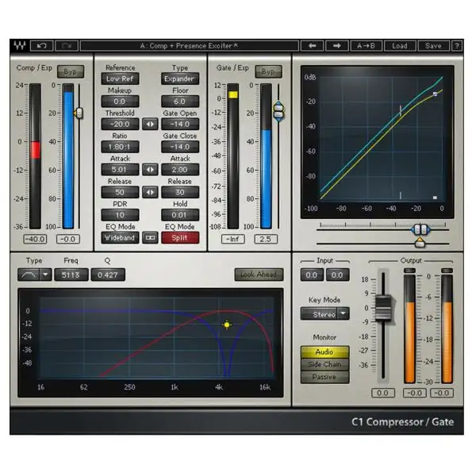Click the link arrows beside Threshold
Viewport: 476px width, 476px height.
150,125
